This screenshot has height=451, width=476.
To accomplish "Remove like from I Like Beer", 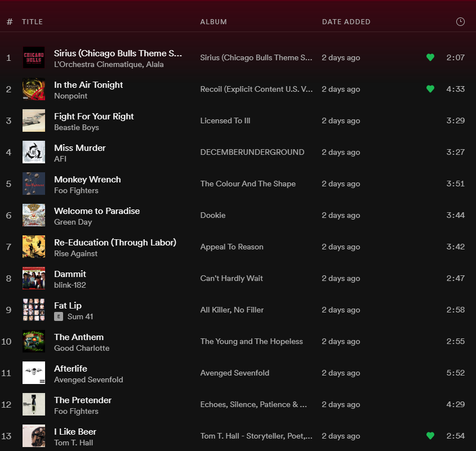I will click(x=430, y=436).
